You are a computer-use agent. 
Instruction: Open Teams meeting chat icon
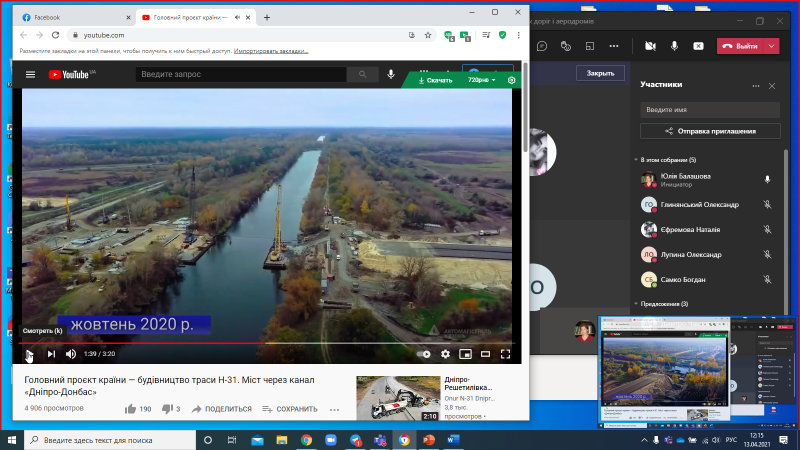point(542,46)
